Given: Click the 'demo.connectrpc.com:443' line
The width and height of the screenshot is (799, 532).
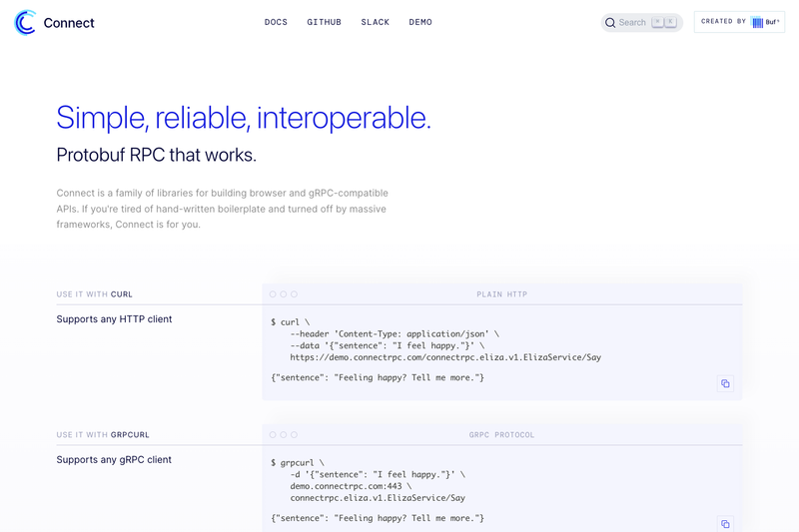Looking at the screenshot, I should point(351,486).
